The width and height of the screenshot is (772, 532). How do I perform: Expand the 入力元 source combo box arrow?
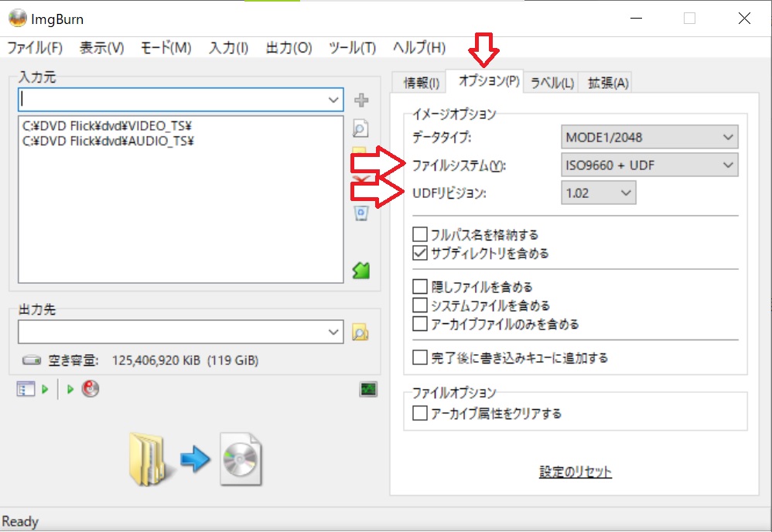333,100
